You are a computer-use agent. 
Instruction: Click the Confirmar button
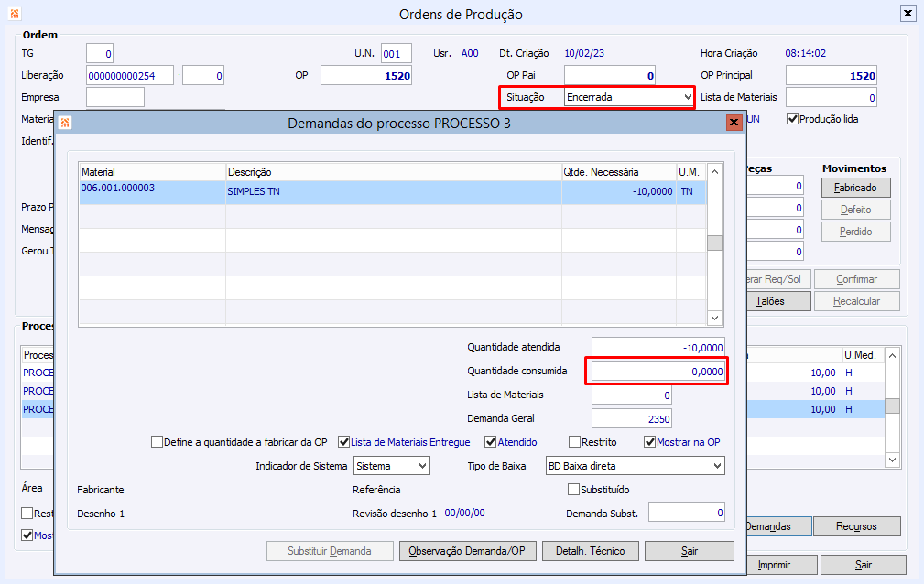[857, 279]
